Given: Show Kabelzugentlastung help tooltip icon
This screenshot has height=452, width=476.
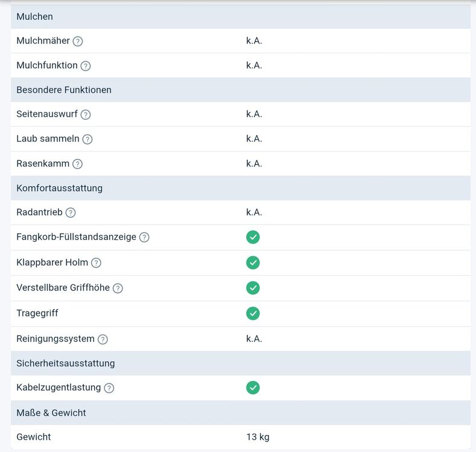Looking at the screenshot, I should pos(109,388).
